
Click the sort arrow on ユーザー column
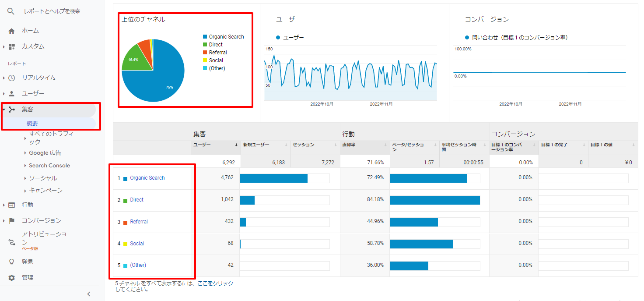click(236, 145)
